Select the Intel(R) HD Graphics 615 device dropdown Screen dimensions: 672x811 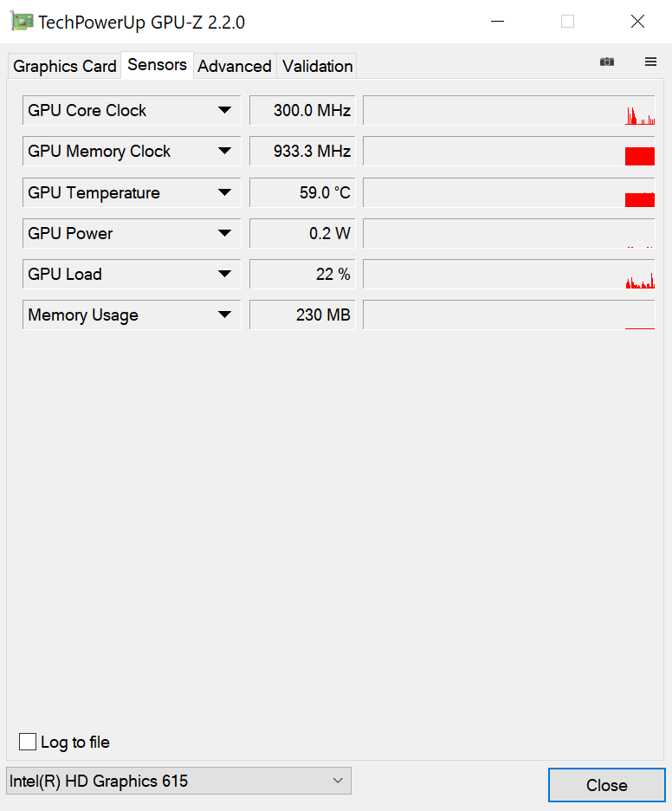point(178,781)
